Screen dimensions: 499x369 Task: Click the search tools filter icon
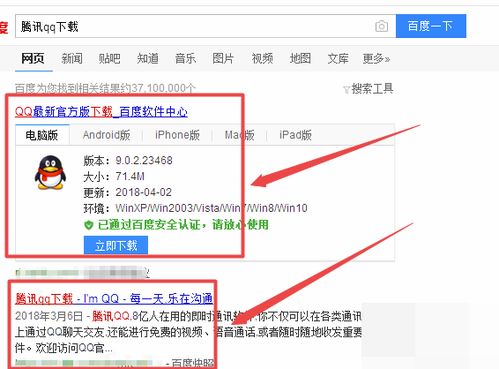(346, 90)
